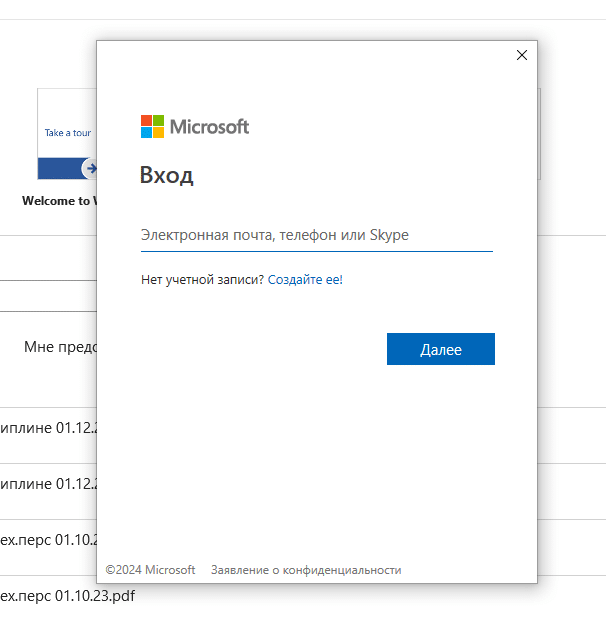Open the file ех.перс 01.10.23.pdf
The height and width of the screenshot is (630, 606).
tap(67, 596)
